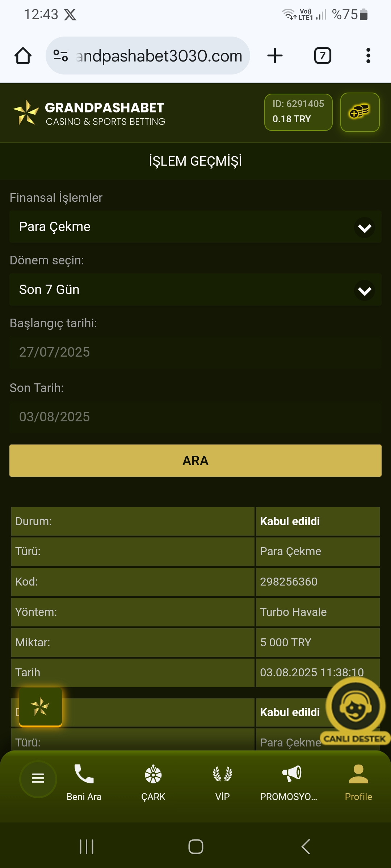Image resolution: width=391 pixels, height=868 pixels.
Task: Open the browser three-dot menu
Action: click(368, 56)
